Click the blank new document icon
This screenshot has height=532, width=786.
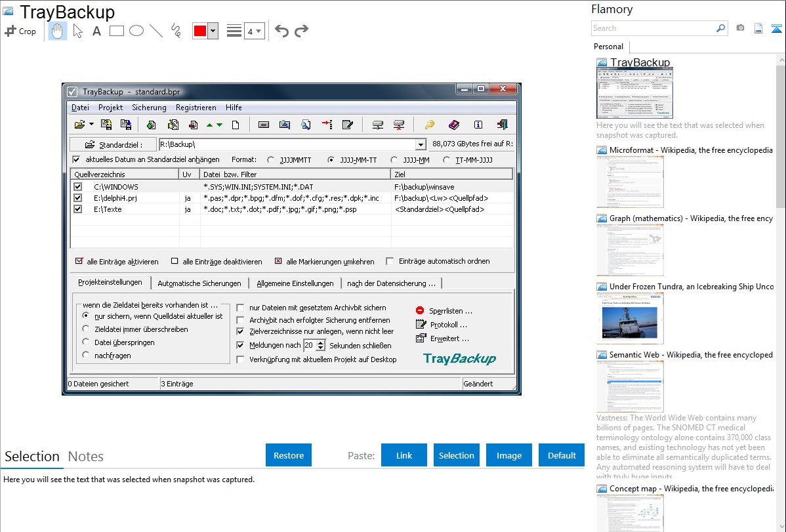[x=236, y=125]
